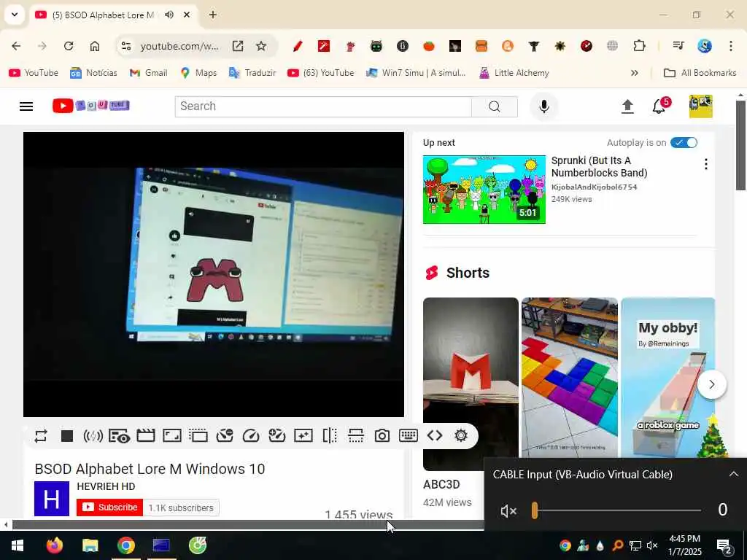Click the stop video square icon
The height and width of the screenshot is (560, 747).
[x=67, y=436]
